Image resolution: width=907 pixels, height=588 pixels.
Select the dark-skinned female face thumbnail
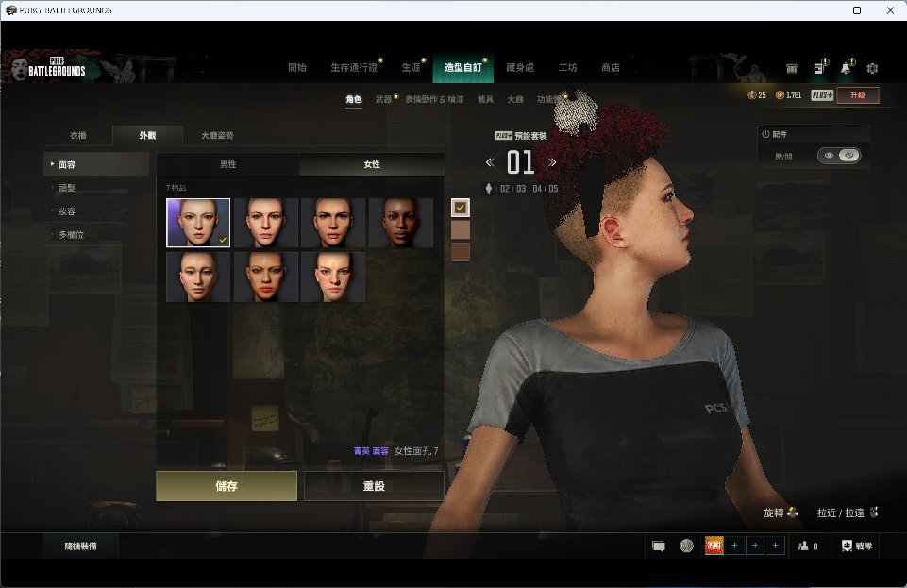tap(401, 223)
